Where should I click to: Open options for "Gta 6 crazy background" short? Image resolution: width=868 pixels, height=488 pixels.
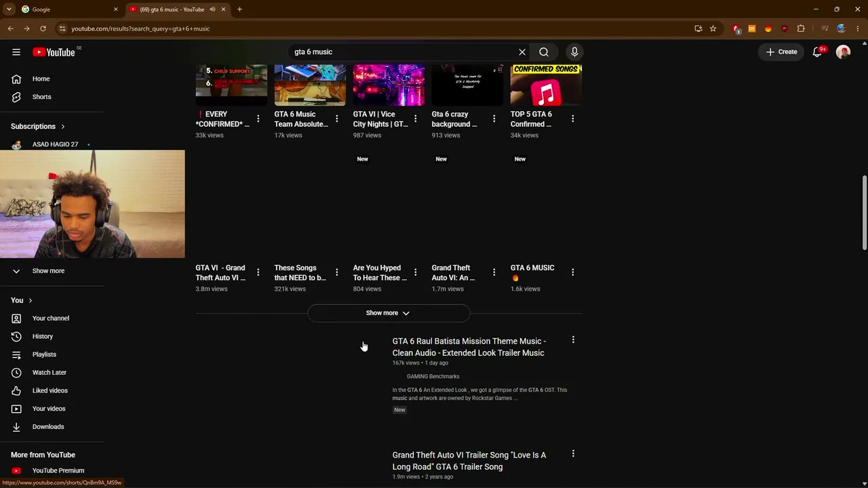[x=494, y=119]
